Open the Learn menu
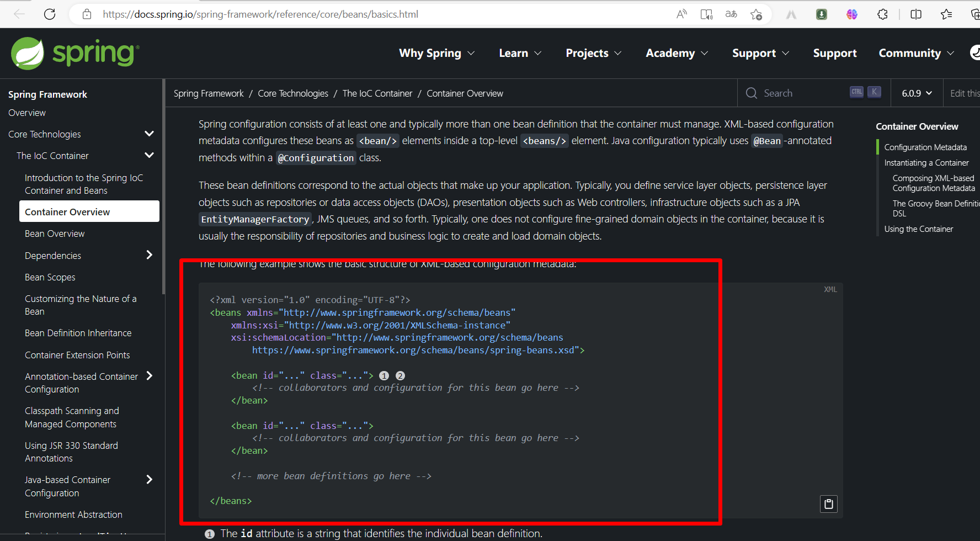 pos(520,53)
